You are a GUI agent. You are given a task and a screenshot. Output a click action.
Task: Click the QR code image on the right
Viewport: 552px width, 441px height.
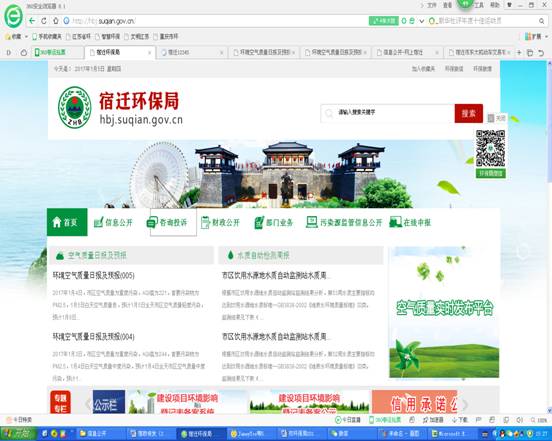click(490, 148)
